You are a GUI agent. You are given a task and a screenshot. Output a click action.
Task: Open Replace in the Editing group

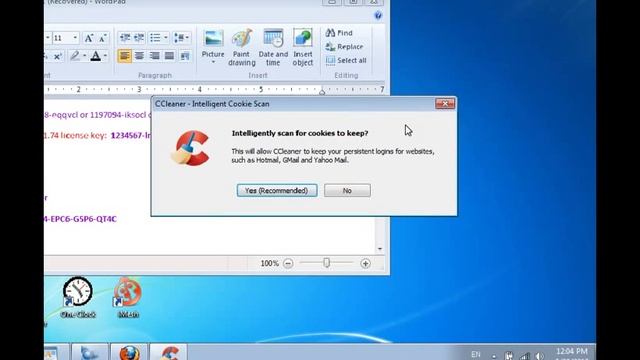[x=344, y=47]
